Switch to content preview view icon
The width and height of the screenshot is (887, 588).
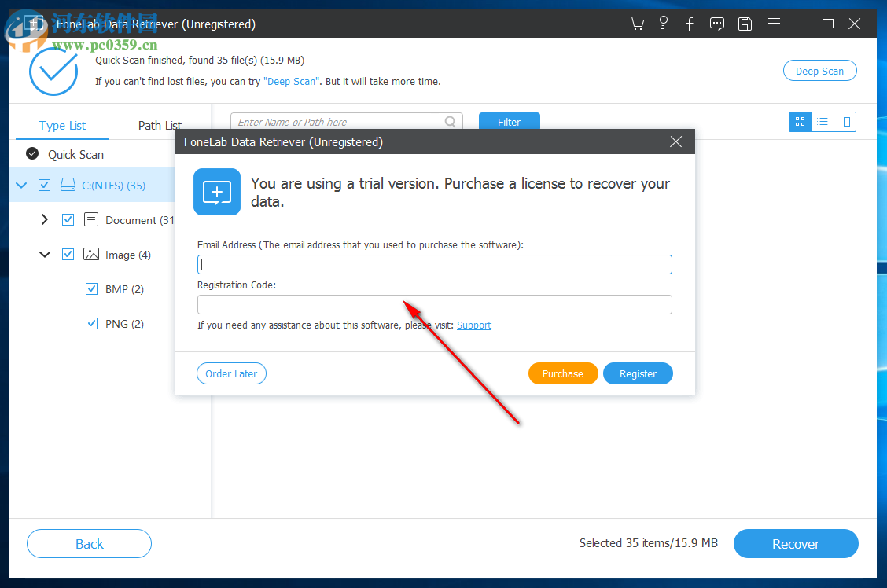click(845, 122)
